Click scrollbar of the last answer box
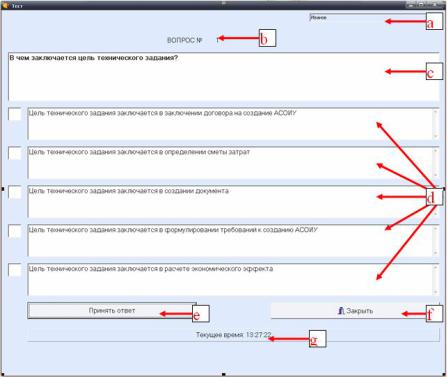The image size is (447, 377). click(435, 280)
